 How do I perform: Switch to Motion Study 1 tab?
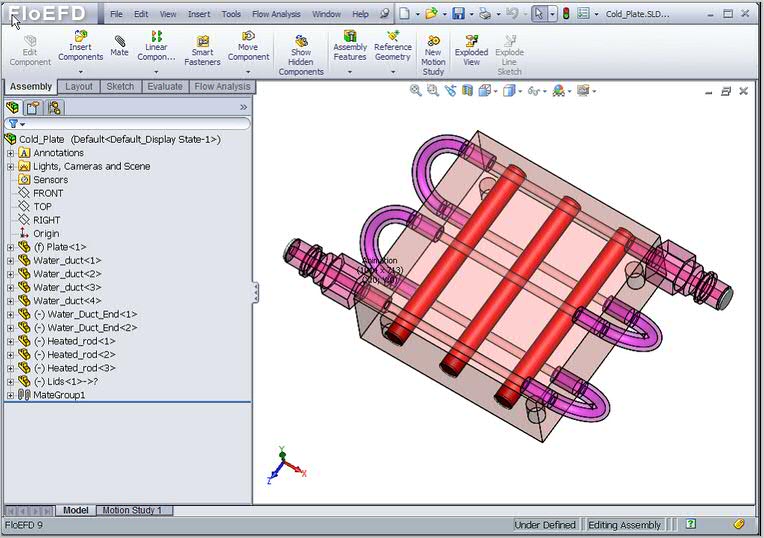coord(132,510)
